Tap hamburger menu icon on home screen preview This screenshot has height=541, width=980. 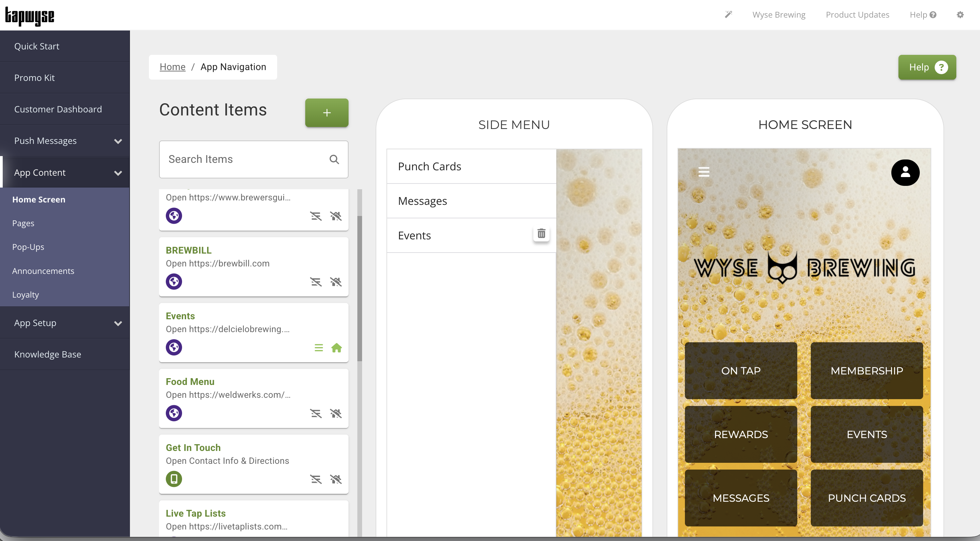tap(704, 172)
